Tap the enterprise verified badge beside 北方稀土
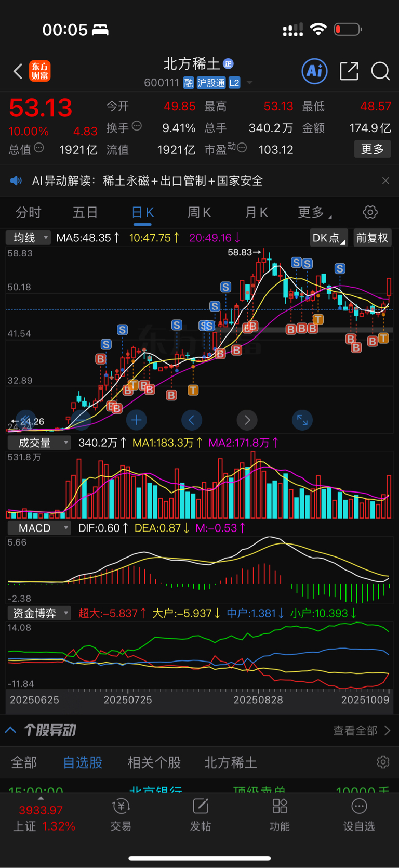This screenshot has height=868, width=399. point(228,64)
